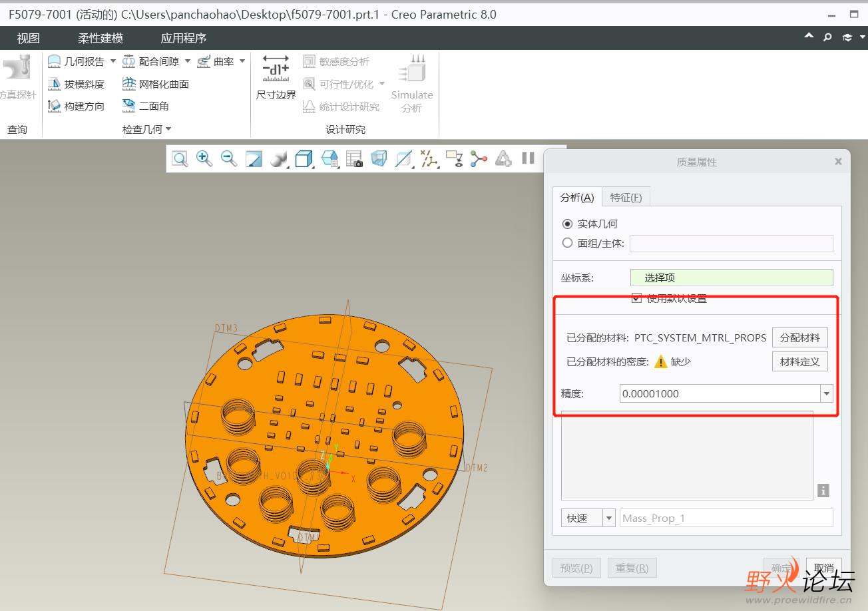Expand the 几何报告 dropdown arrow
This screenshot has height=611, width=868.
coord(112,61)
